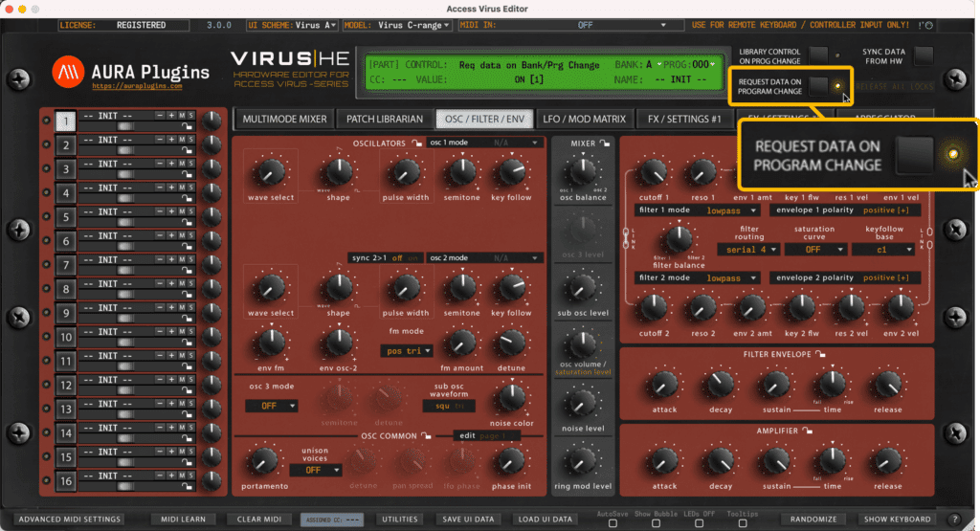Screen dimensions: 980x531
Task: Enable the Show Bubble checkbox
Action: pyautogui.click(x=656, y=523)
